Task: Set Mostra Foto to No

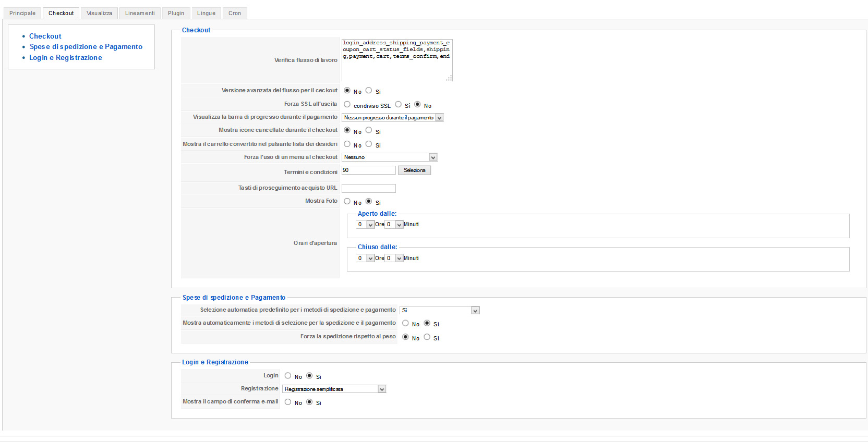Action: 347,202
